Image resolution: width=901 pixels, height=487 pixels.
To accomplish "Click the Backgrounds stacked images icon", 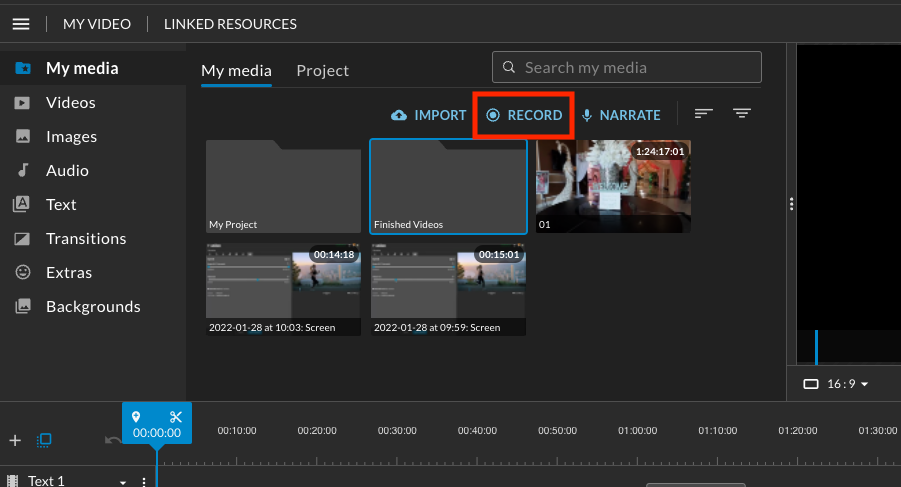I will point(23,306).
